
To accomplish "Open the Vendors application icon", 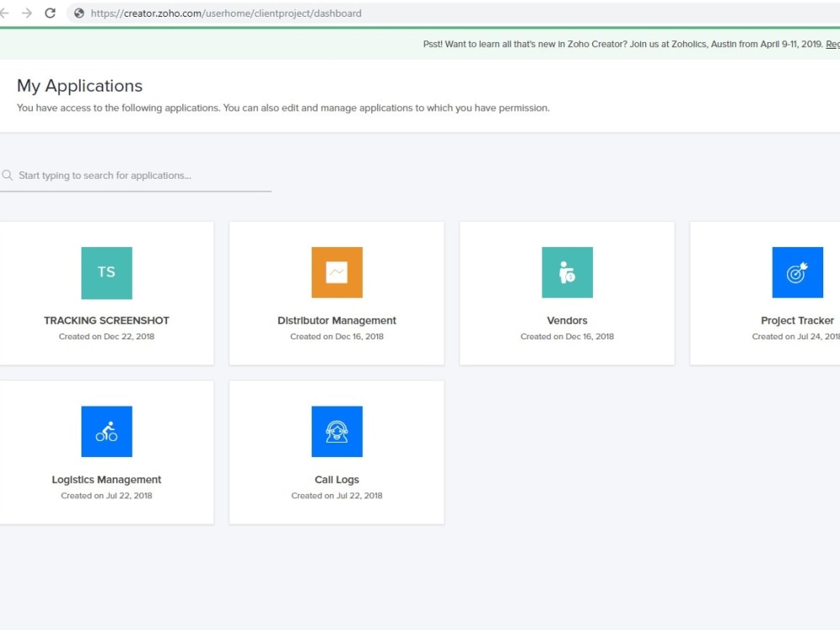I will (566, 272).
